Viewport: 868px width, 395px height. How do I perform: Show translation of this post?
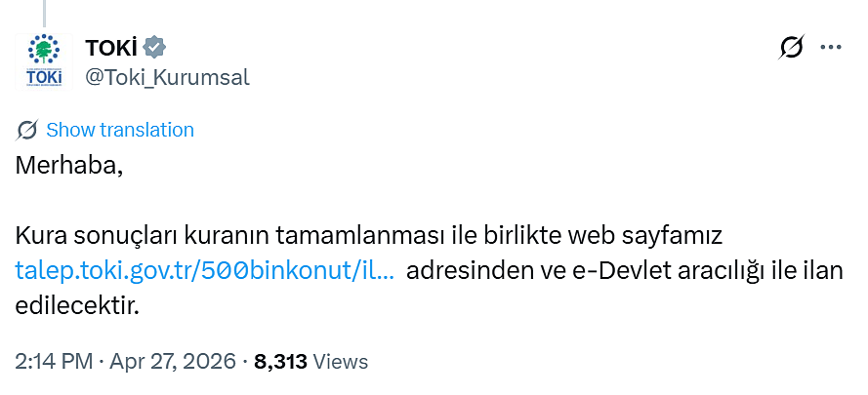(x=120, y=130)
